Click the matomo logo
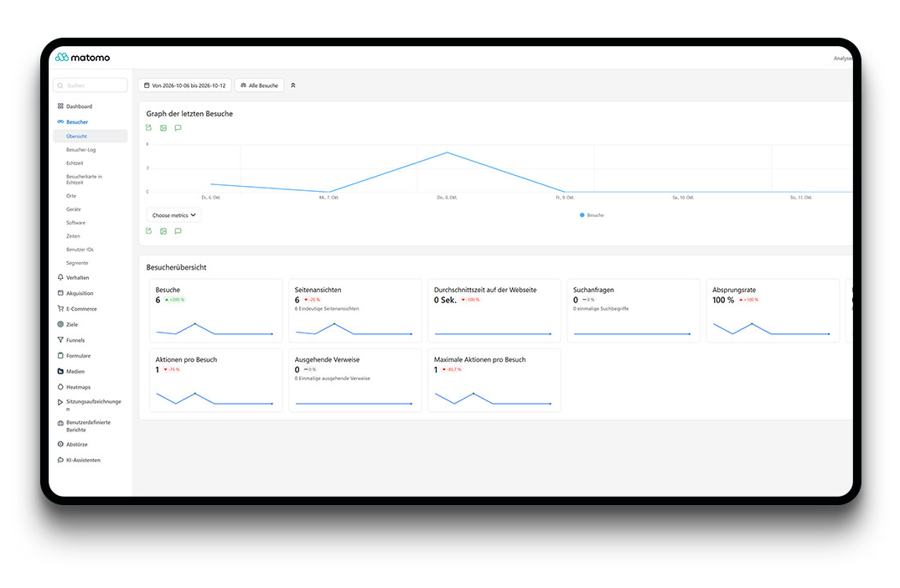 [x=82, y=57]
